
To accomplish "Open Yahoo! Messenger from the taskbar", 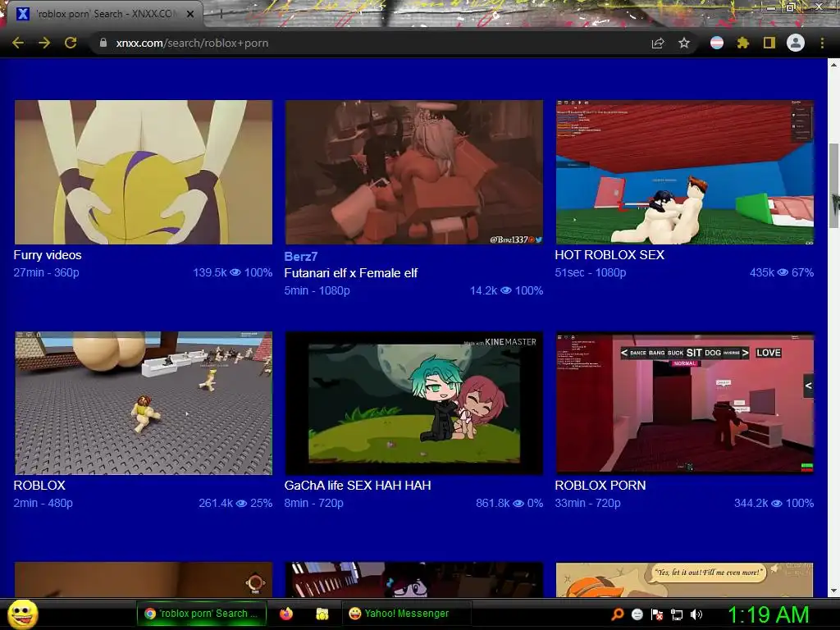I will click(406, 614).
